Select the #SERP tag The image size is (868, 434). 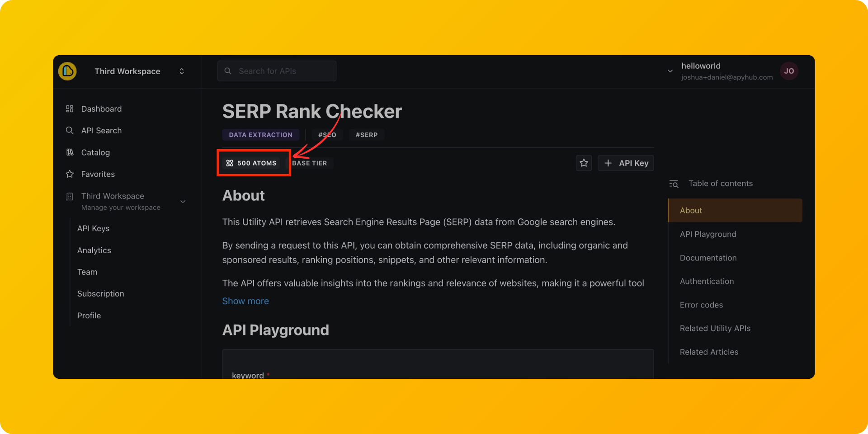[366, 135]
